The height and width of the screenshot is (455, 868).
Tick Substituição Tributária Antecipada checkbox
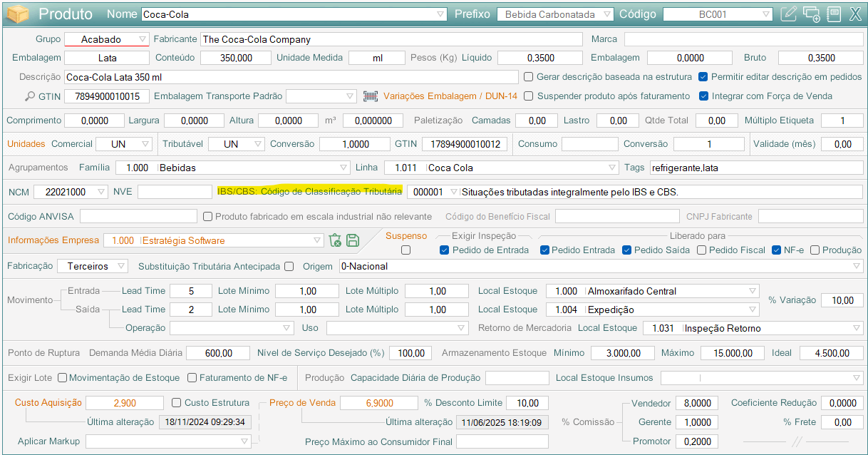[289, 267]
